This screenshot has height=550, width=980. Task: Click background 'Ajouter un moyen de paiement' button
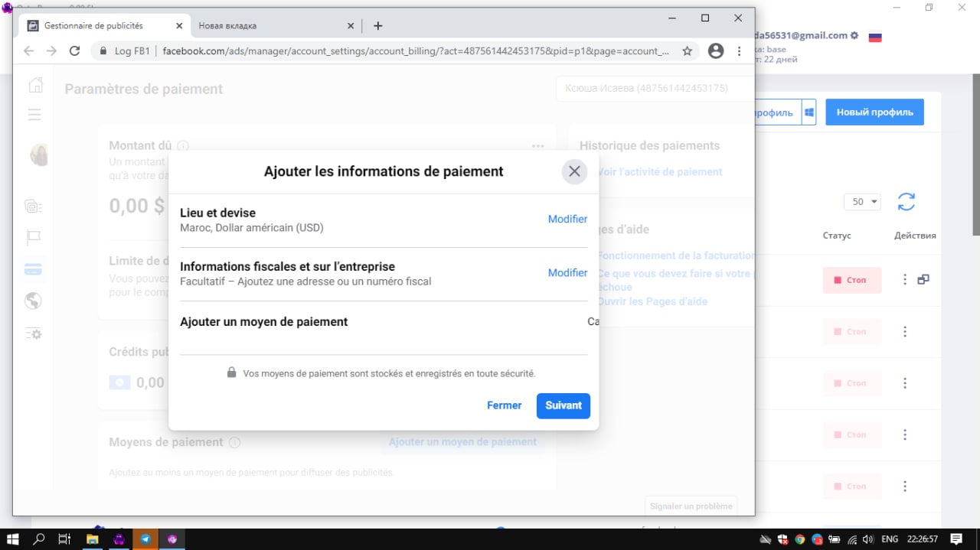[x=462, y=442]
